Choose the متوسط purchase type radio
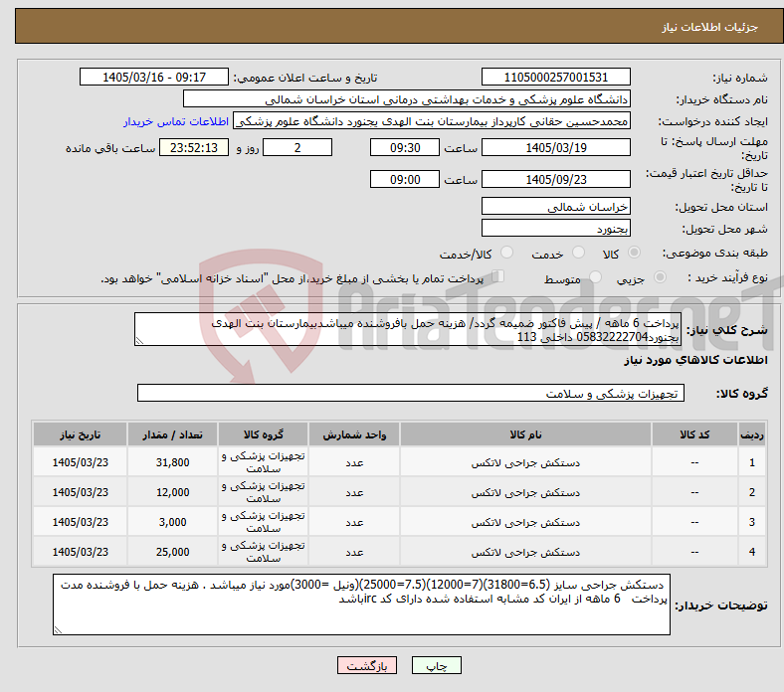This screenshot has height=692, width=784. point(595,276)
